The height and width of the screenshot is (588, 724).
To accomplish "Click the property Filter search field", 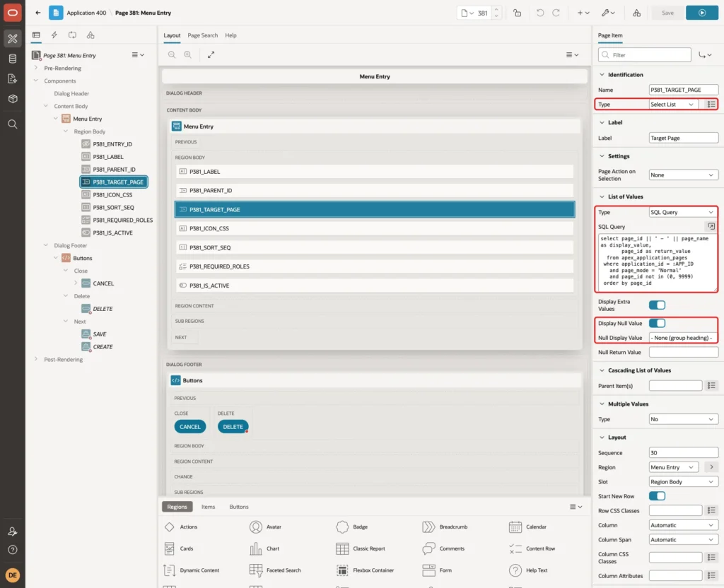I will point(645,55).
